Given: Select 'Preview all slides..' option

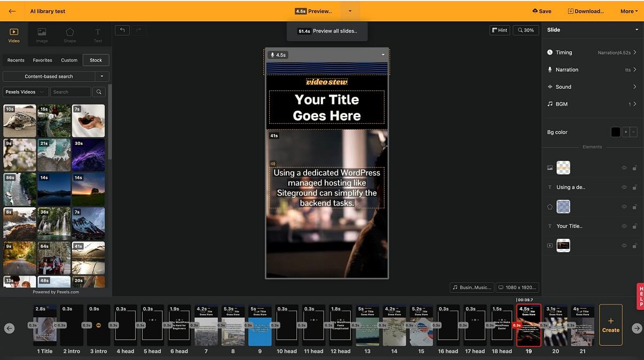Looking at the screenshot, I should coord(327,31).
